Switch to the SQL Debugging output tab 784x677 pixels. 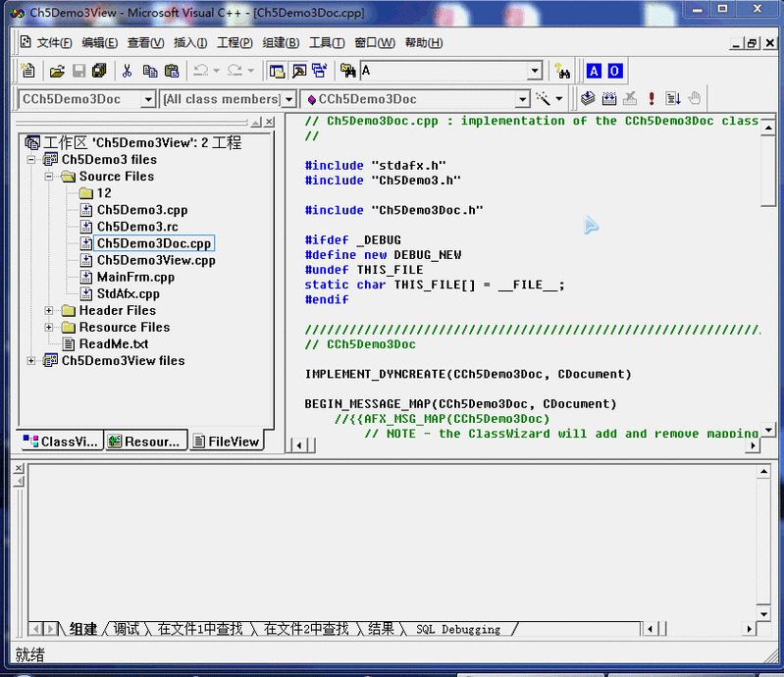[458, 629]
